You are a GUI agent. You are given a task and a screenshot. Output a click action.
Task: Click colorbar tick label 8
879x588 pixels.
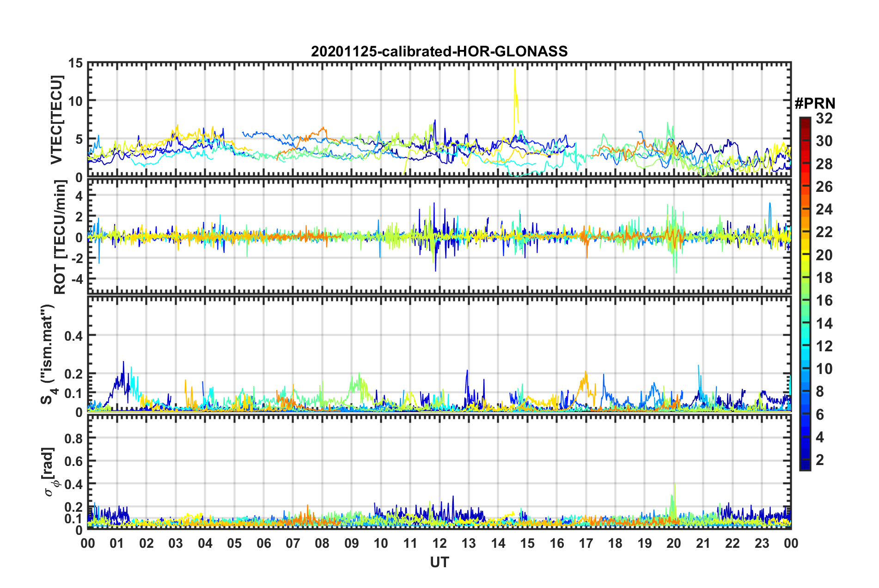(820, 392)
